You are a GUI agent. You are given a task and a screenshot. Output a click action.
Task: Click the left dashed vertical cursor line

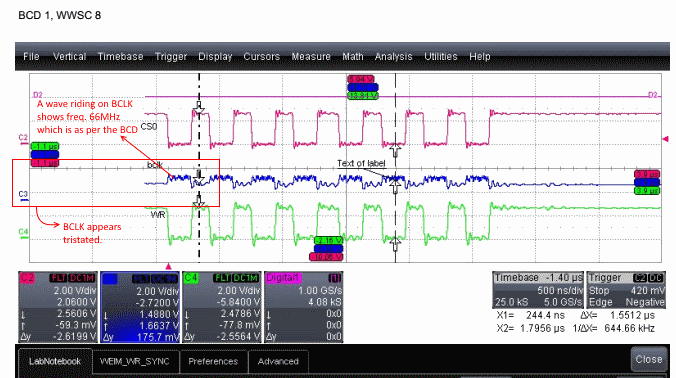point(199,168)
